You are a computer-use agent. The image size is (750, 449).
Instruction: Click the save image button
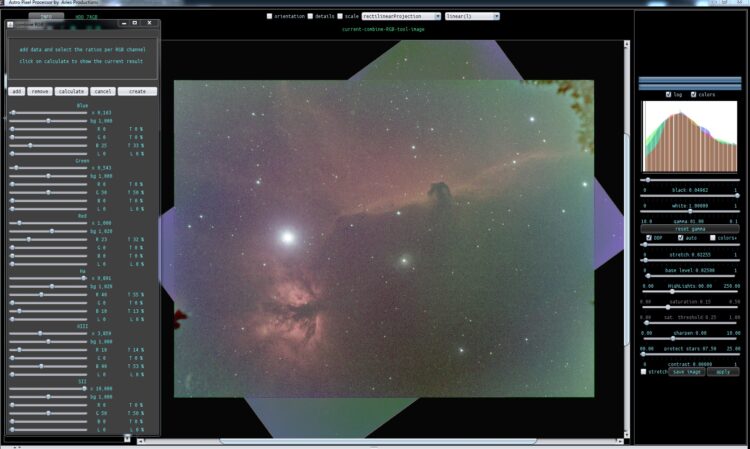tap(686, 372)
